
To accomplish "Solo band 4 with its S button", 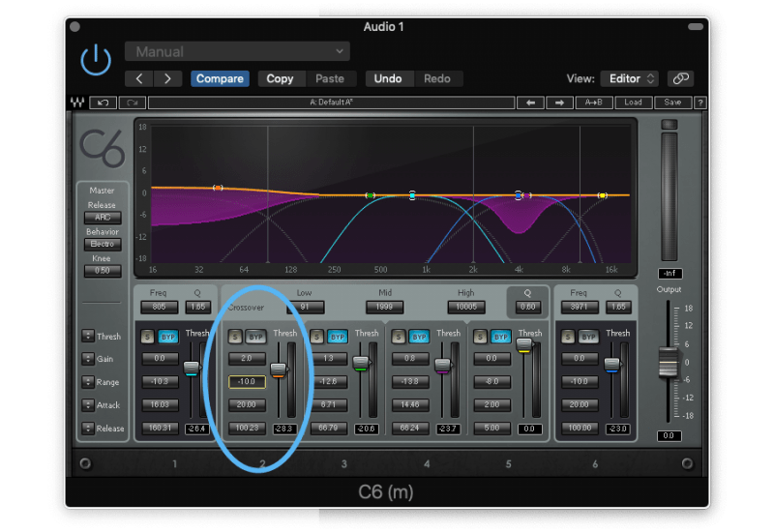I will (399, 337).
